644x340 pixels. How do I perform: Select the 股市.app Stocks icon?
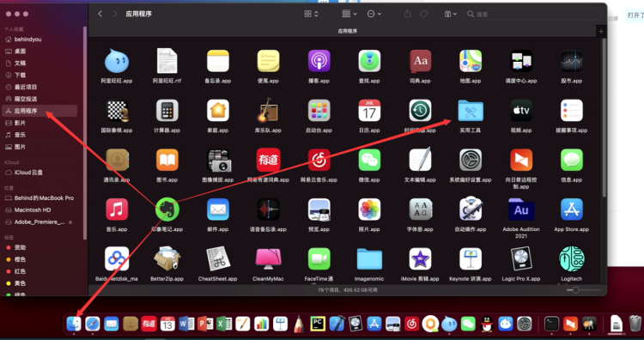[x=572, y=61]
